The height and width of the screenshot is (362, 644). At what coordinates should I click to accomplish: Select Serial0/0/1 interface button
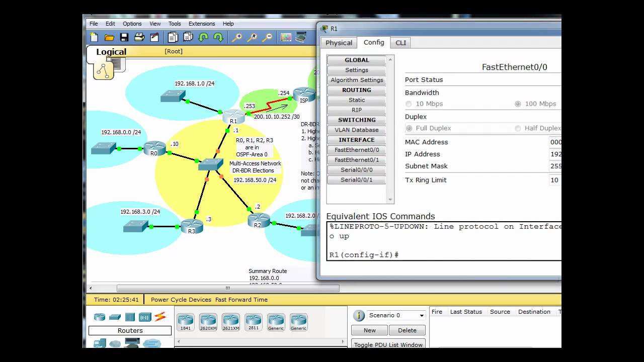coord(357,179)
